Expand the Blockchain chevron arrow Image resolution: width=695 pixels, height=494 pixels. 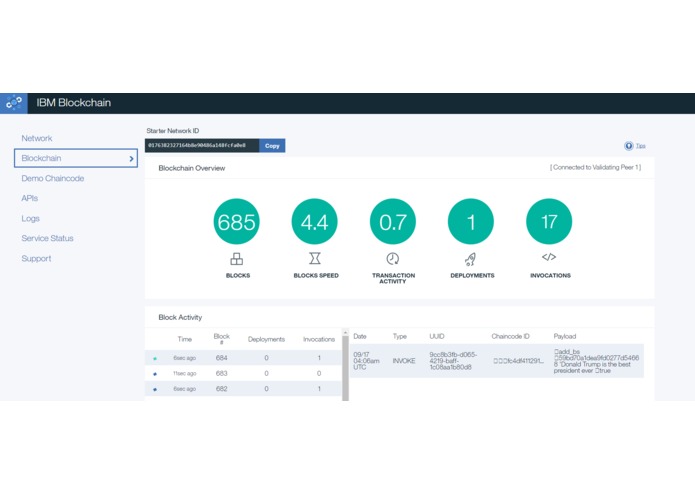click(131, 159)
